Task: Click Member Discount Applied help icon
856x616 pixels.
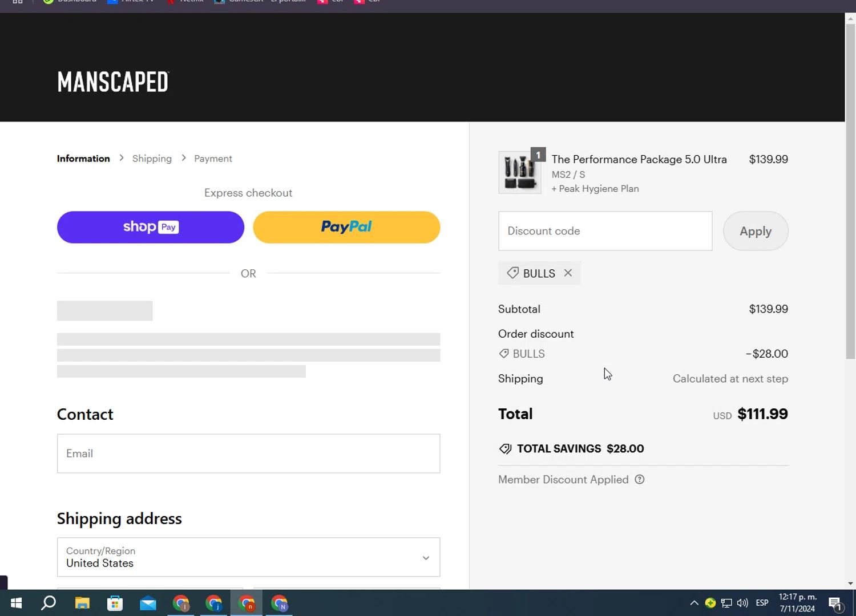Action: click(640, 480)
